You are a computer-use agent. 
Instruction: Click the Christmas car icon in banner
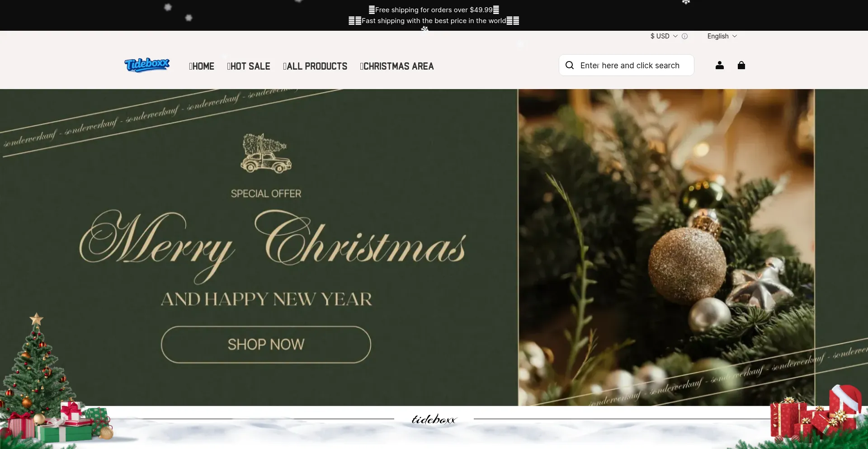266,153
